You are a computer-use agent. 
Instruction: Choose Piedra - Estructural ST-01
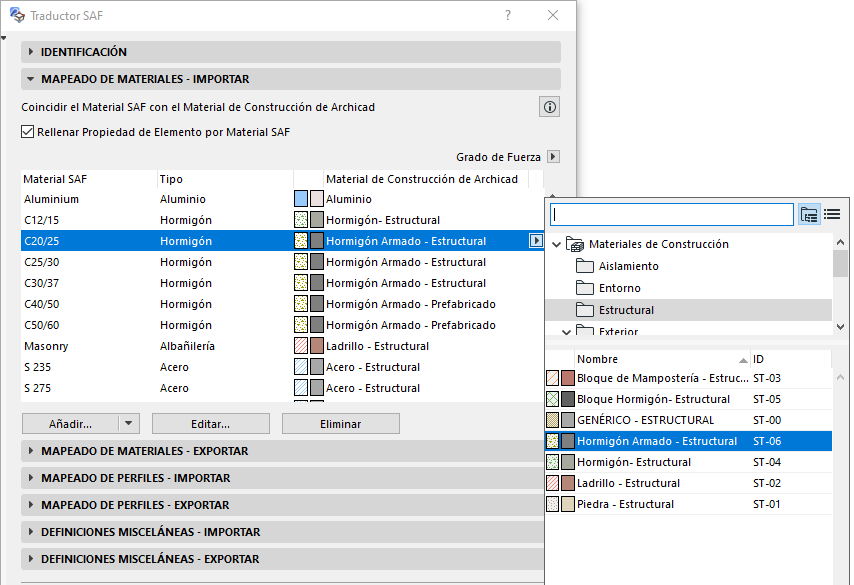coord(688,504)
